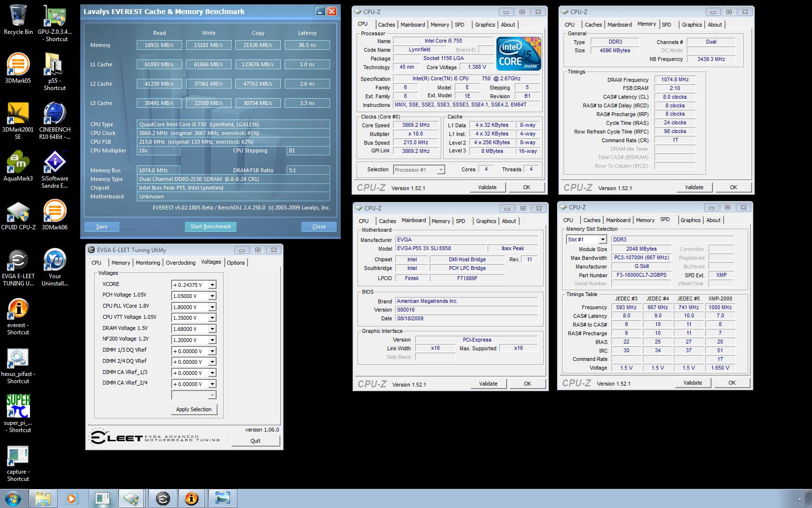The image size is (812, 508).
Task: Click Validate in CPU-Z CPU window
Action: click(487, 187)
